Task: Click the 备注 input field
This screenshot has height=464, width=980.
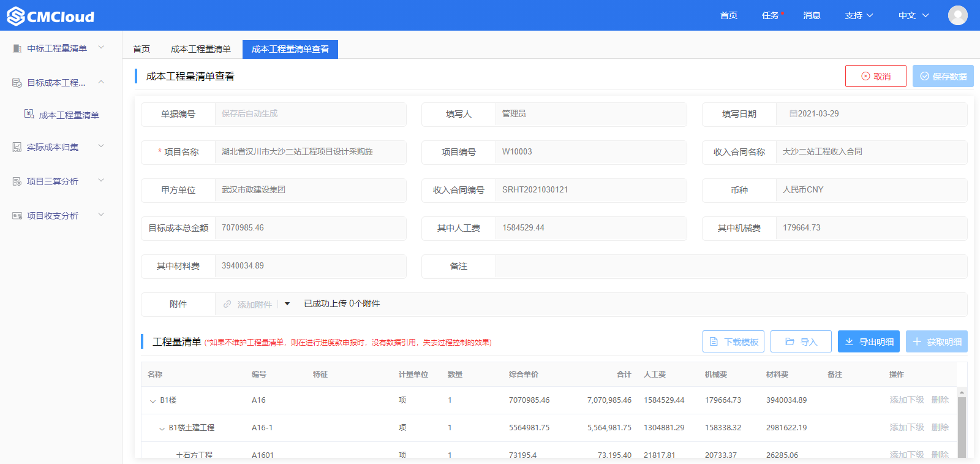Action: tap(731, 267)
